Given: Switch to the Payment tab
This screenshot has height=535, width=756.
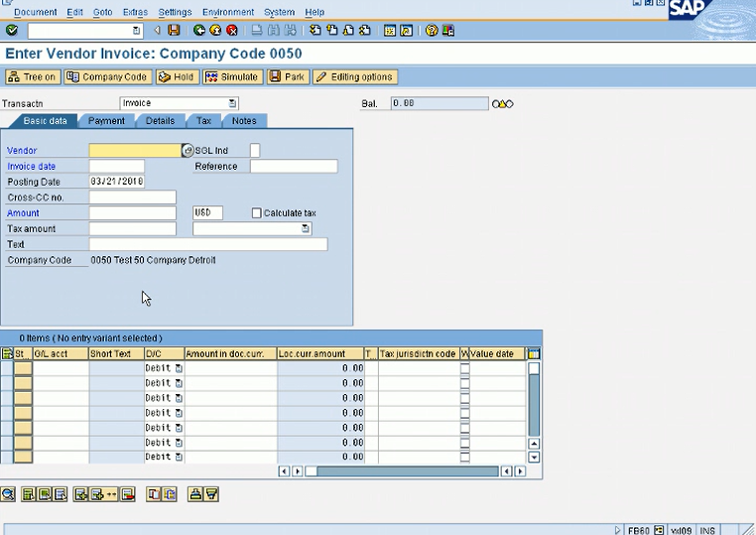Looking at the screenshot, I should click(x=106, y=121).
